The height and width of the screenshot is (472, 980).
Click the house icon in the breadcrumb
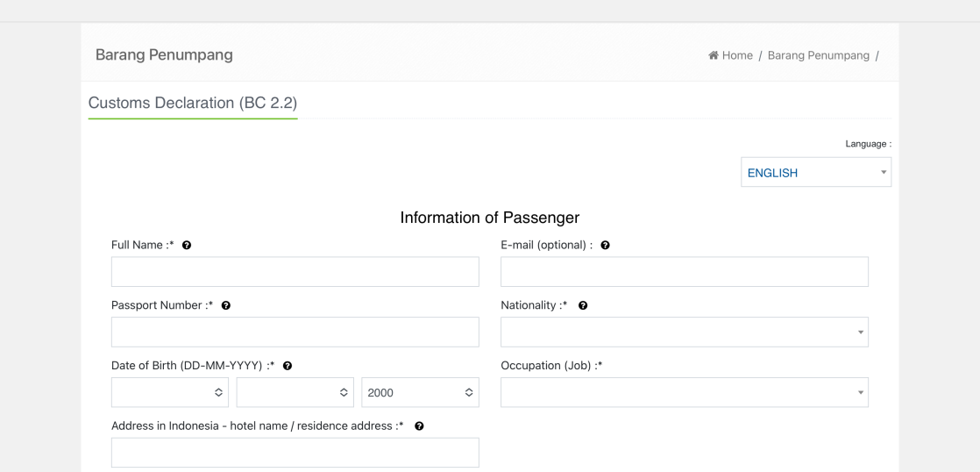[x=714, y=55]
